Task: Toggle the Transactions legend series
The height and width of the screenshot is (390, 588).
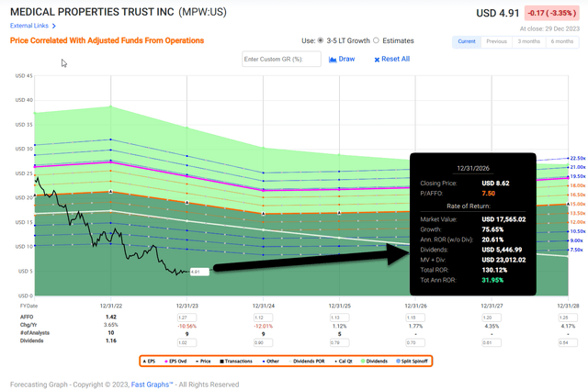Action: (x=236, y=362)
